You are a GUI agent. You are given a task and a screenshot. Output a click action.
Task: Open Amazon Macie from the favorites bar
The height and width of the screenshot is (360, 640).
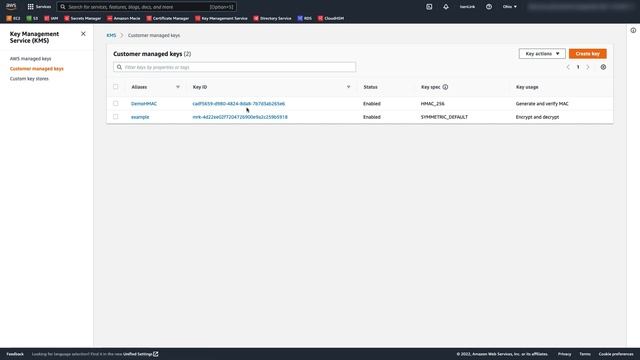(124, 18)
